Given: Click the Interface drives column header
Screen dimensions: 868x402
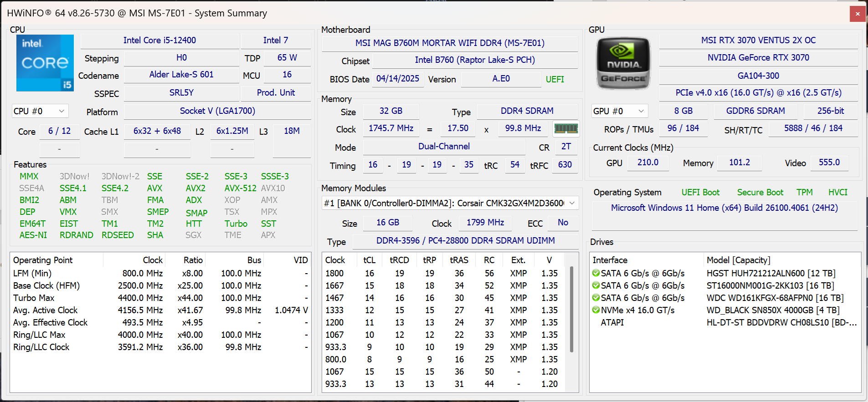Looking at the screenshot, I should click(647, 260).
